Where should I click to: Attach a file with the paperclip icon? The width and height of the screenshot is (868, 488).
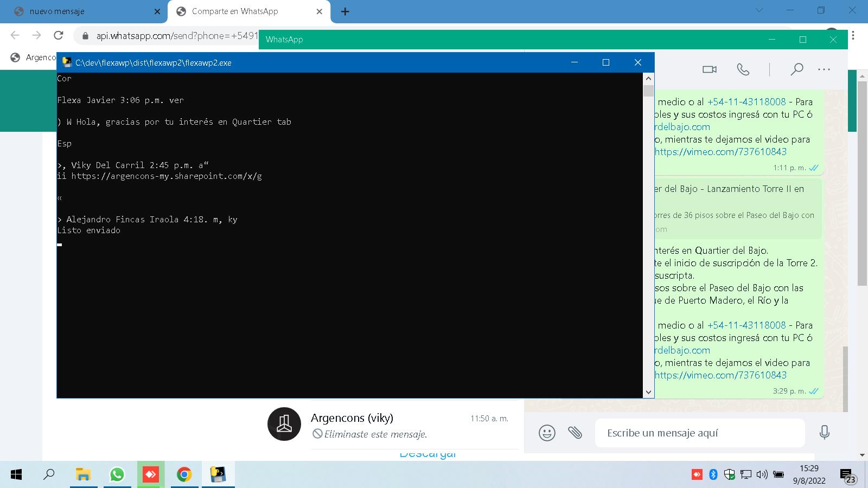(575, 432)
